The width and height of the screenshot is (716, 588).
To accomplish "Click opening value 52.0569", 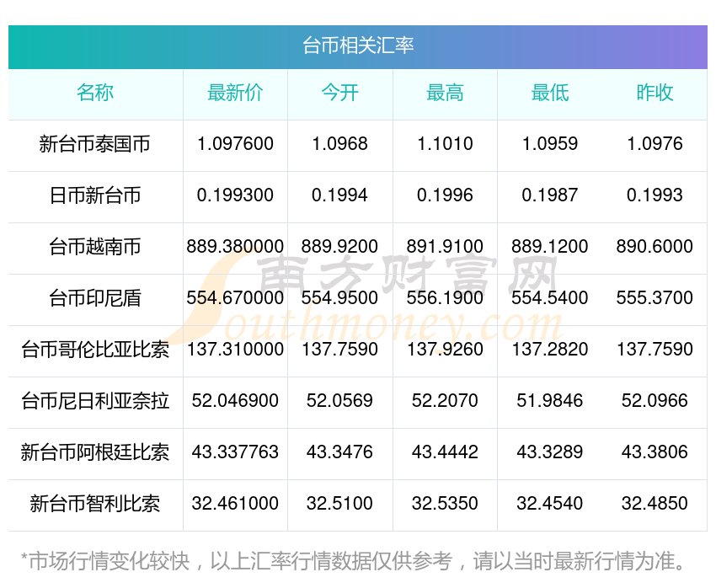I will pyautogui.click(x=339, y=401).
